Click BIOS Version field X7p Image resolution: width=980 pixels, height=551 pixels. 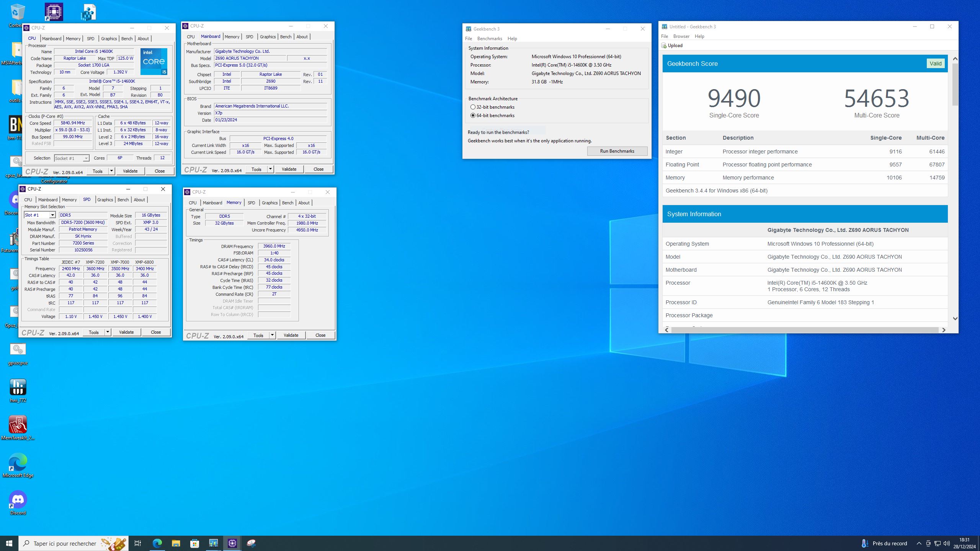270,113
